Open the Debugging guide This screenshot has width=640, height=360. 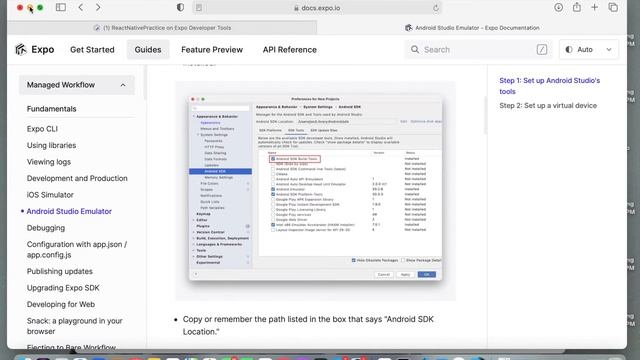pyautogui.click(x=46, y=228)
